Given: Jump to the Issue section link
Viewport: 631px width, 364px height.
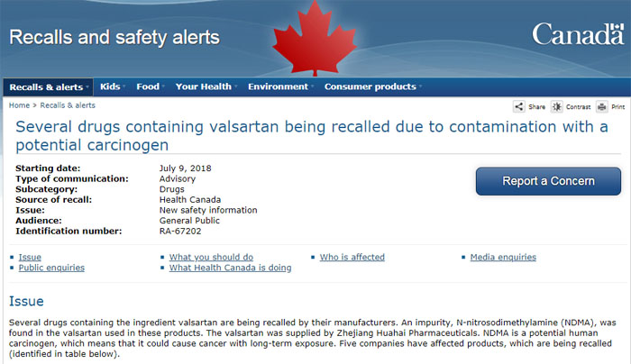Looking at the screenshot, I should pos(30,257).
